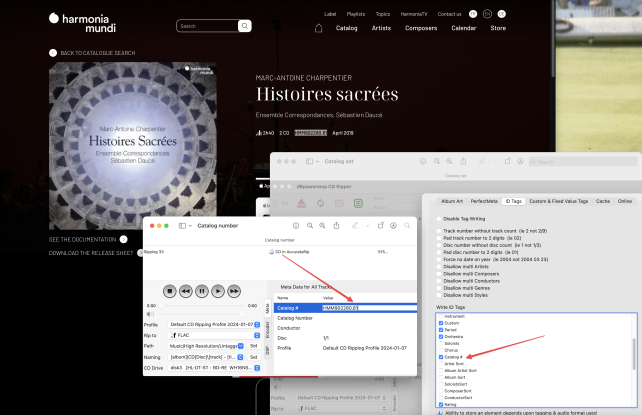Image resolution: width=642 pixels, height=415 pixels.
Task: Rewind track in CD ripper
Action: (185, 291)
